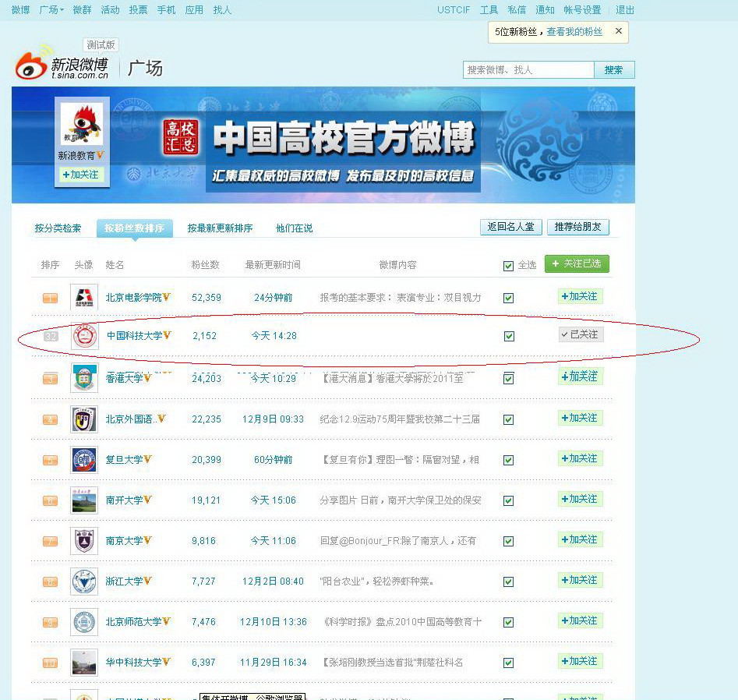Click 南京大学 avatar icon

tap(84, 540)
